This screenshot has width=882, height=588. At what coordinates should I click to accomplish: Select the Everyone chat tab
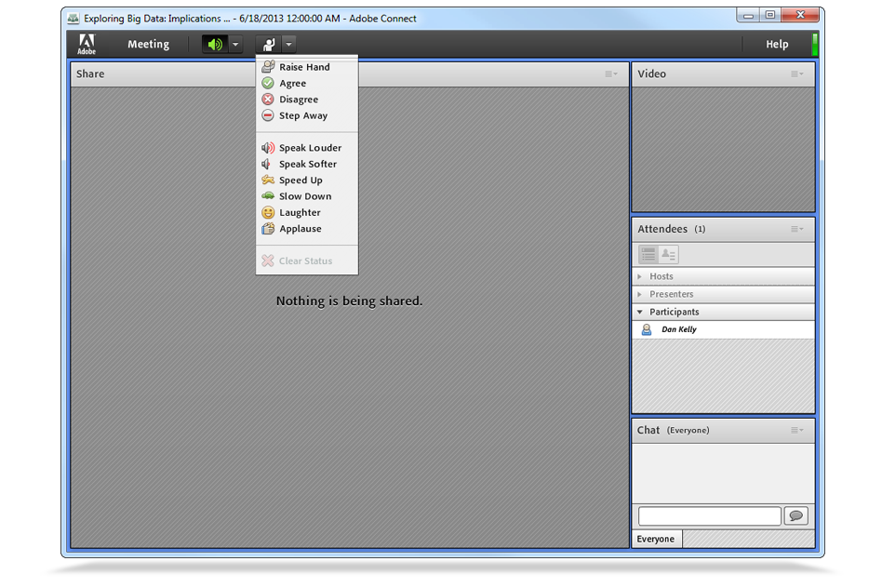click(656, 539)
